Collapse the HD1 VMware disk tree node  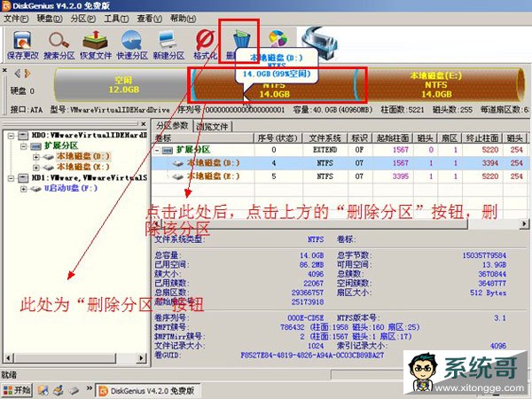[11, 178]
